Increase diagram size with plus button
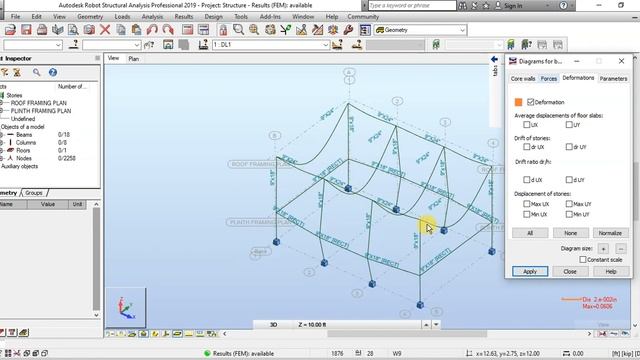This screenshot has width=640, height=360. [x=603, y=248]
